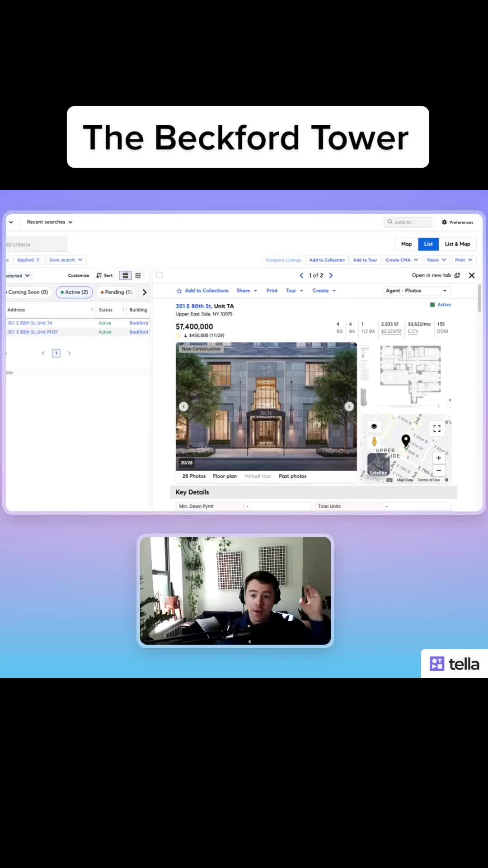Click the C.C's link under $3,622/mo
The image size is (488, 868).
click(x=413, y=331)
